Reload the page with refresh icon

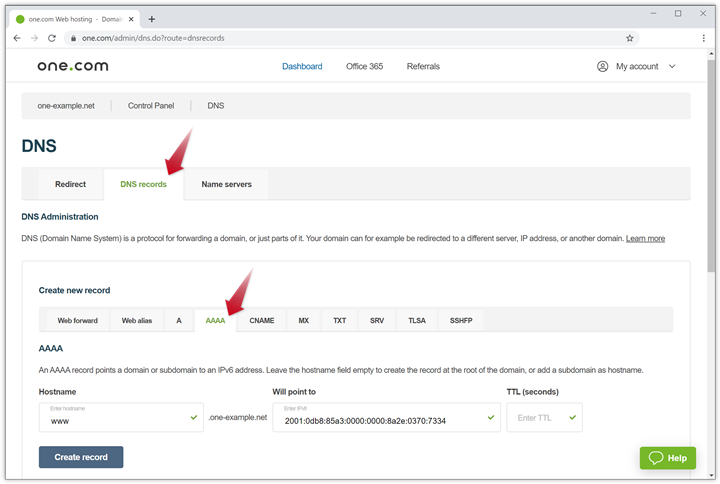coord(54,38)
